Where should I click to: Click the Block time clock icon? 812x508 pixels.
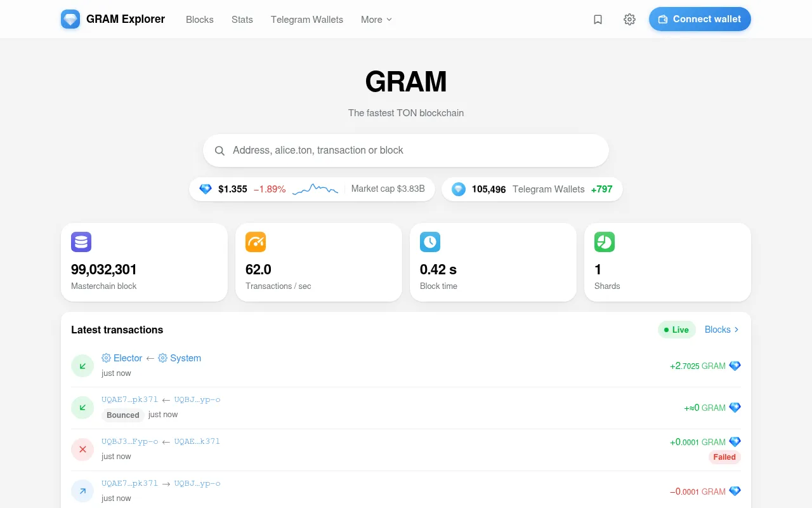tap(430, 242)
